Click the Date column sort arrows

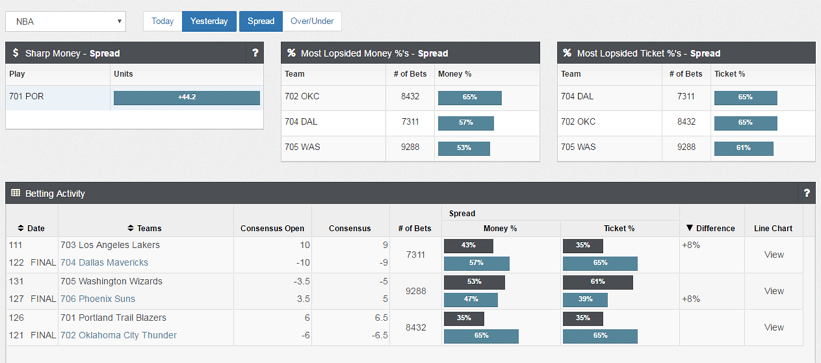[21, 228]
